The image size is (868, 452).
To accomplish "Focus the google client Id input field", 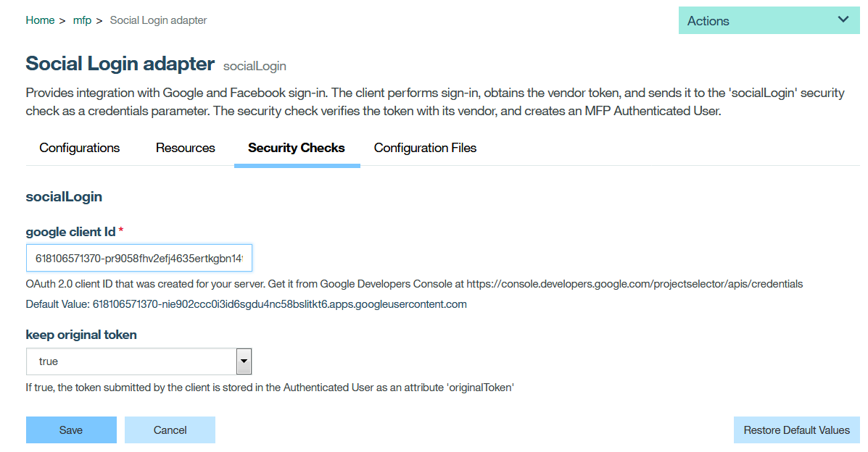I will 139,258.
